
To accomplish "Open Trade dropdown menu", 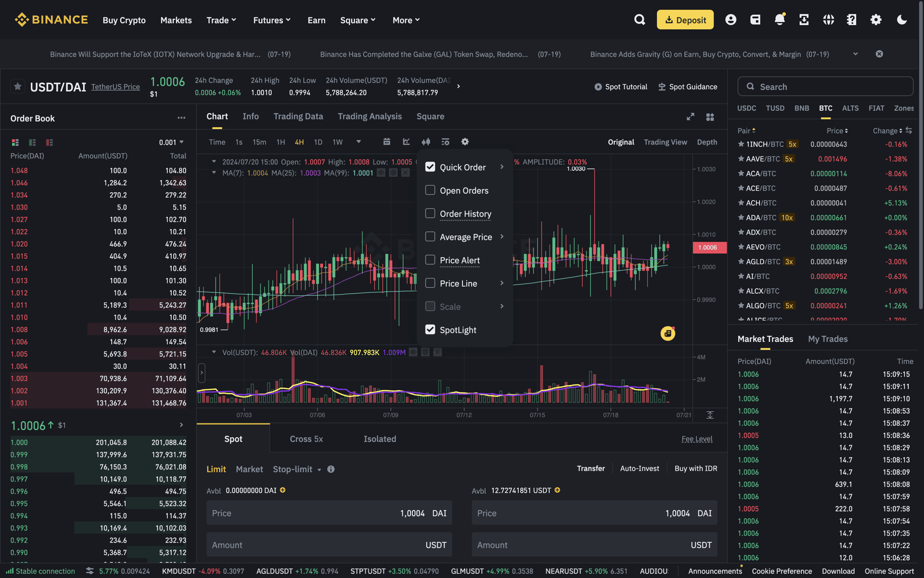I will 221,20.
